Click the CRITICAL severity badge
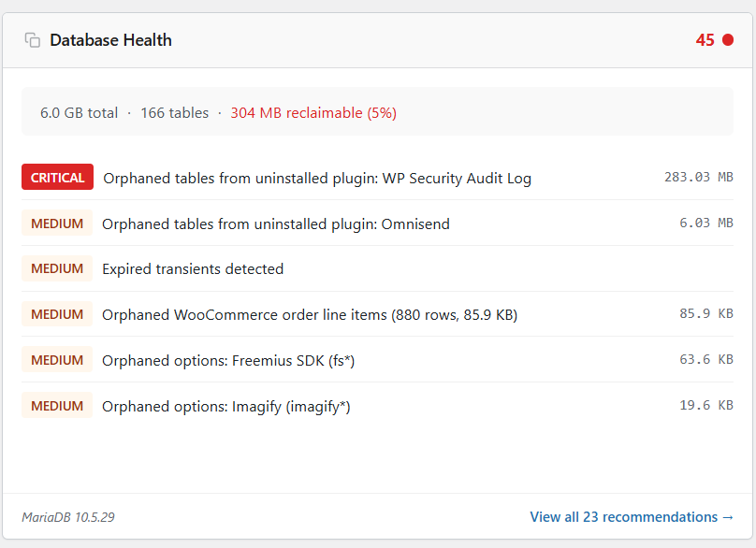 click(x=57, y=177)
